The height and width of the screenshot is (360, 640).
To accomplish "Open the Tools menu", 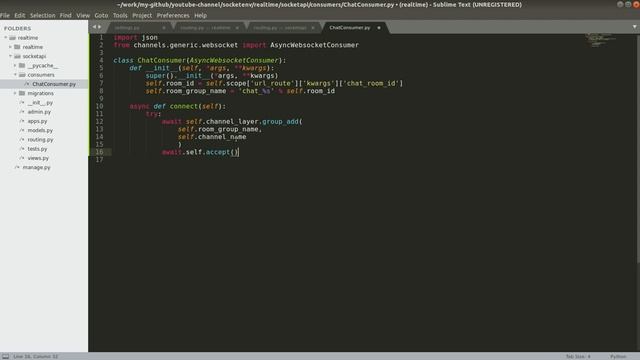I will pos(120,16).
